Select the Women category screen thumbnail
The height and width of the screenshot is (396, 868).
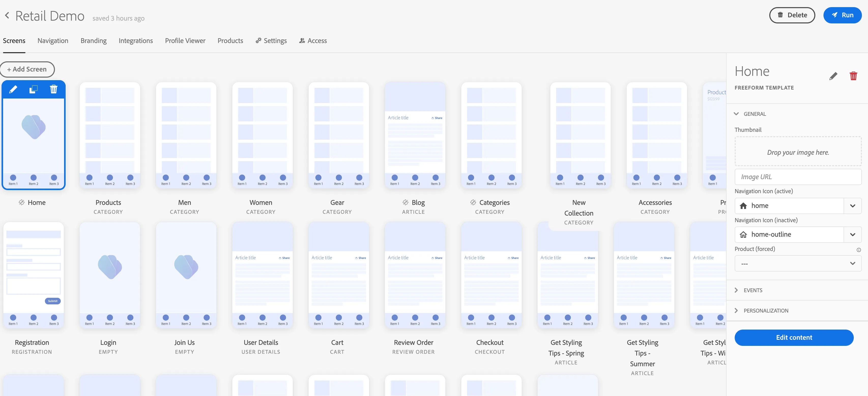(x=262, y=135)
